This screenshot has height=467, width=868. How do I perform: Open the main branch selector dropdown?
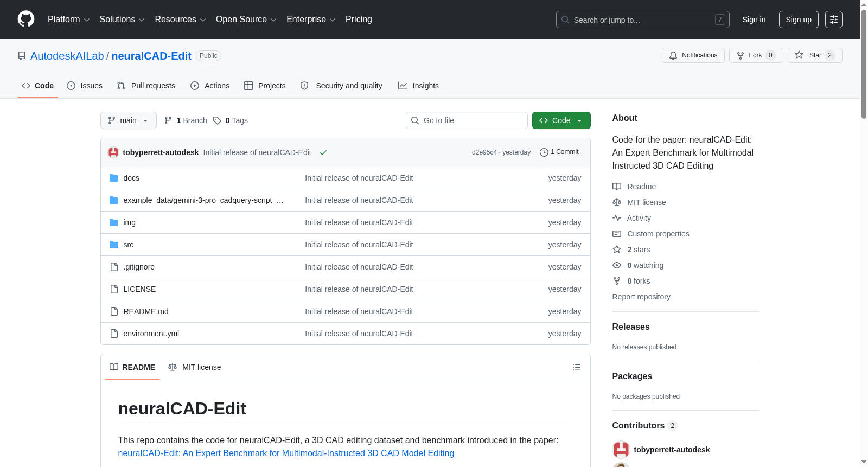[129, 120]
